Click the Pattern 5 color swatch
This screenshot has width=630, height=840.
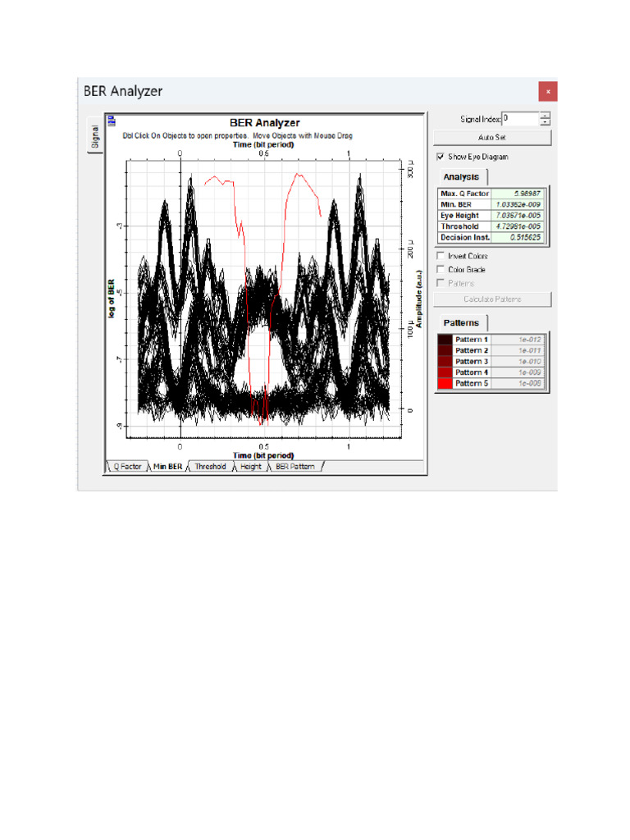tap(445, 384)
